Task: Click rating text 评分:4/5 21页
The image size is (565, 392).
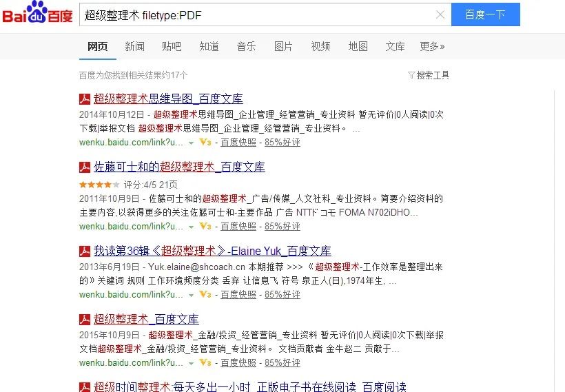Action: 151,185
